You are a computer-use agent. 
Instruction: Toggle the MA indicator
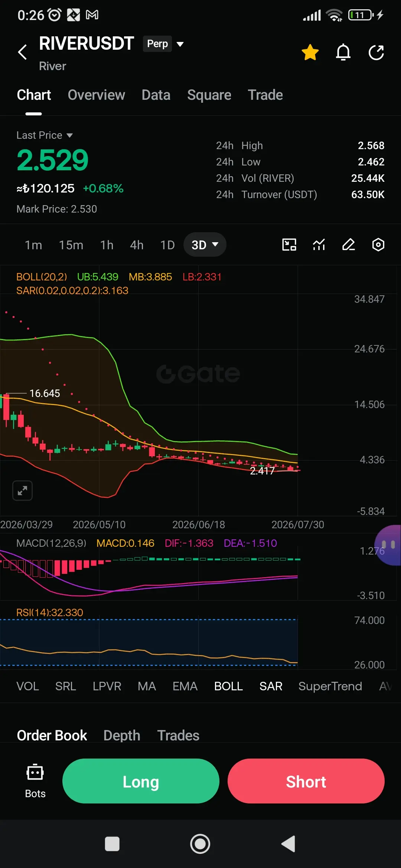(147, 686)
